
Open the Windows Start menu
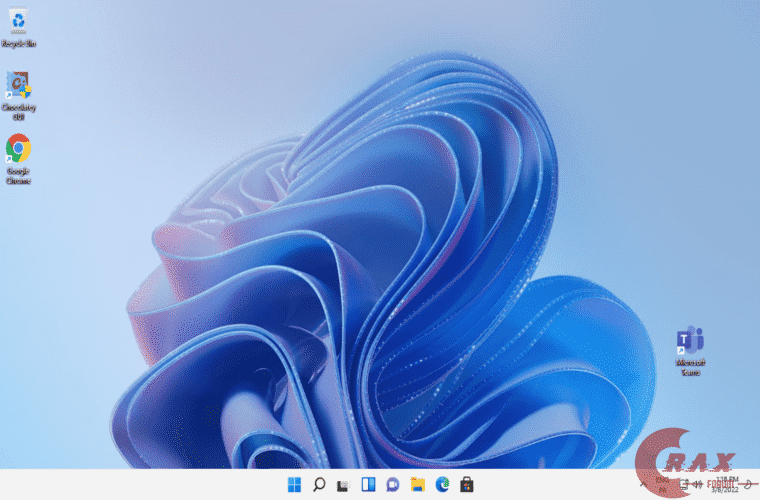click(x=294, y=484)
